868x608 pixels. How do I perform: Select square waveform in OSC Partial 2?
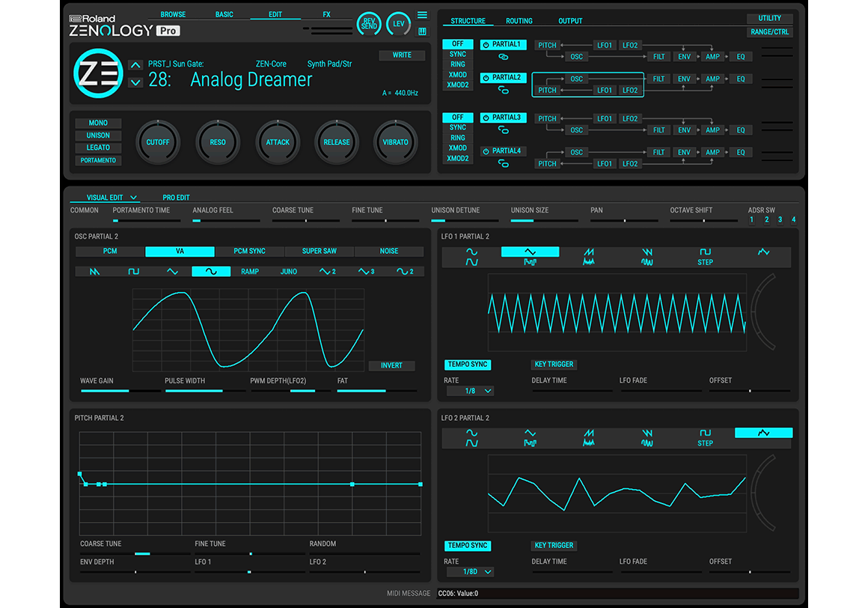[133, 271]
